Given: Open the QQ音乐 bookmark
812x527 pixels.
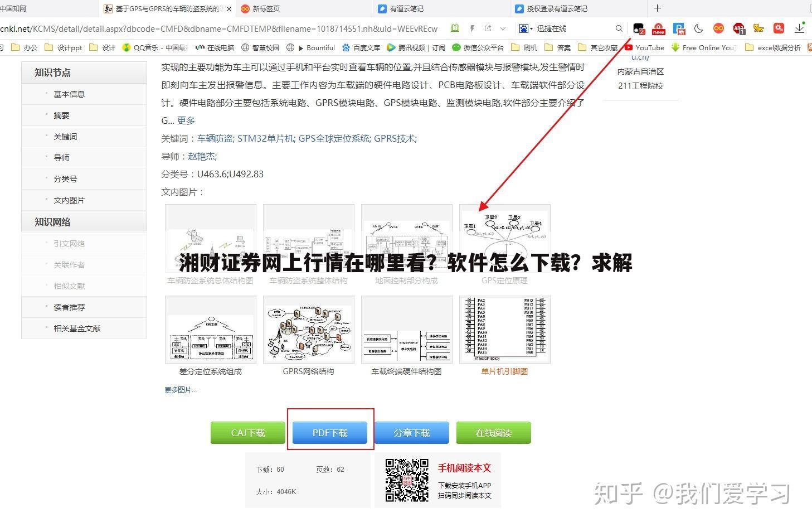Looking at the screenshot, I should 155,47.
